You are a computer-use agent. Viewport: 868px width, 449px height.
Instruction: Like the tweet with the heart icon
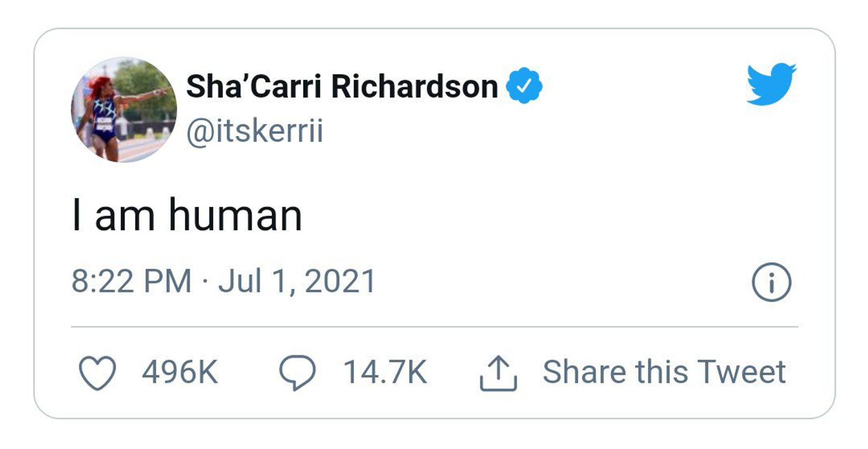[97, 373]
